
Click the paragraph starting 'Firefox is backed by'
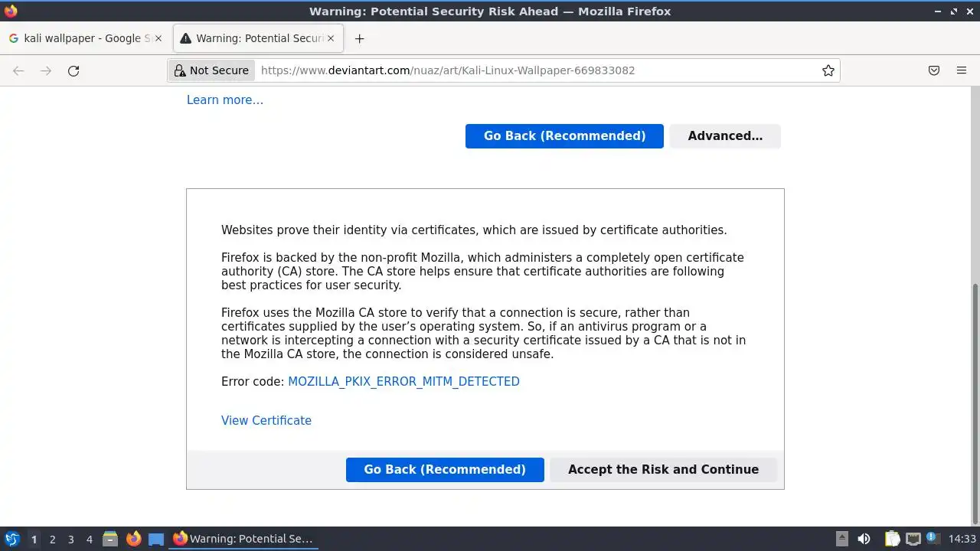(x=482, y=271)
